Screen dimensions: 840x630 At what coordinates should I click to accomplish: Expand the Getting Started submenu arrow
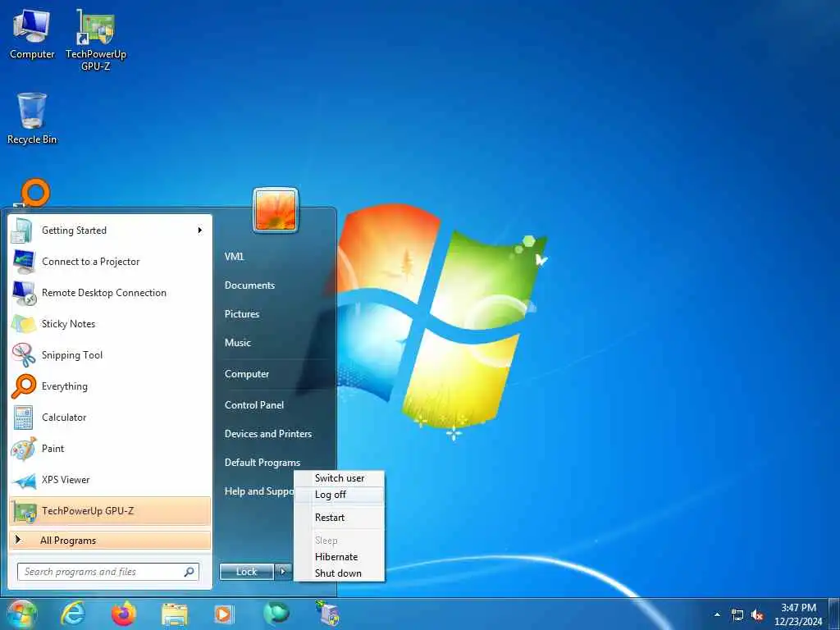[x=200, y=231]
